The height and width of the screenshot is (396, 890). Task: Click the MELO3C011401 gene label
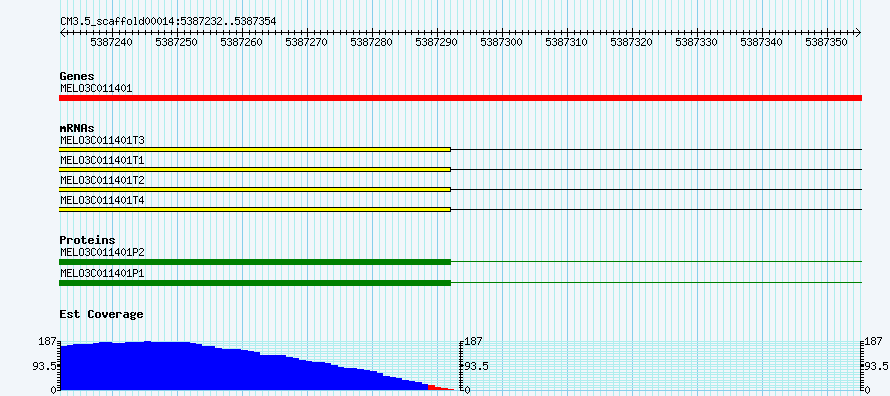tap(96, 88)
